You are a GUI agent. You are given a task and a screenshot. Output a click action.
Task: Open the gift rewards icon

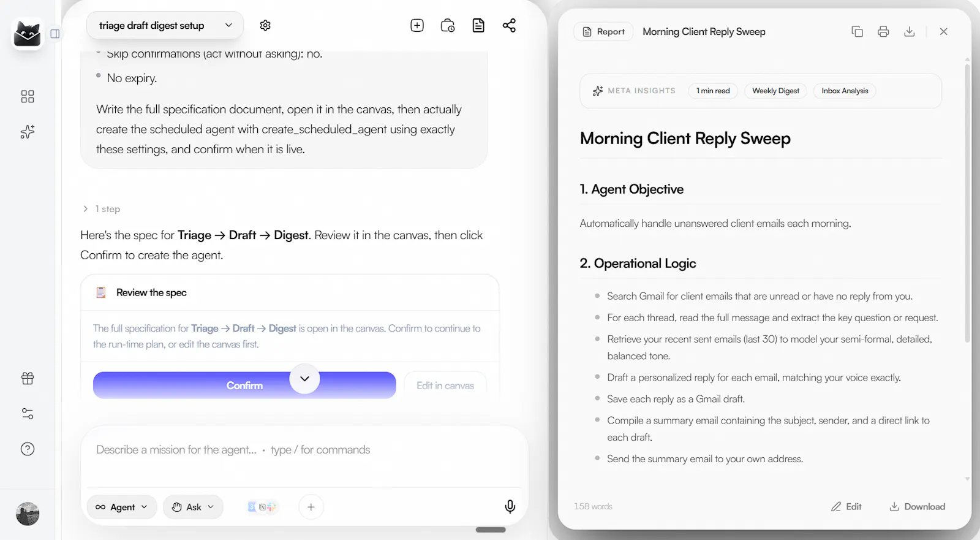click(28, 378)
